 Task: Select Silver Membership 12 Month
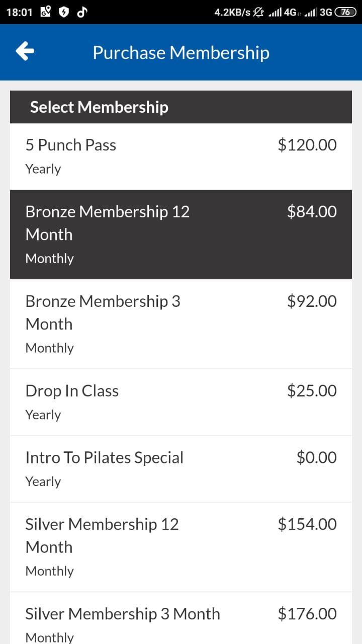(181, 547)
